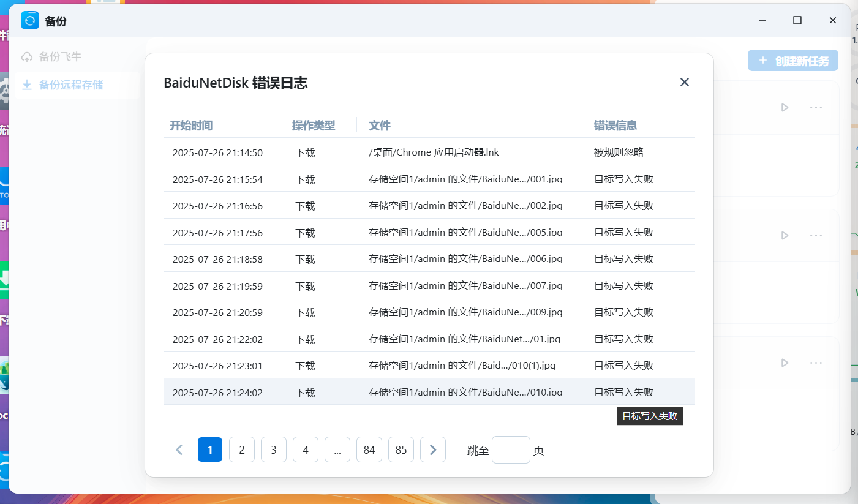Click the 操作类型 column header

[x=314, y=126]
